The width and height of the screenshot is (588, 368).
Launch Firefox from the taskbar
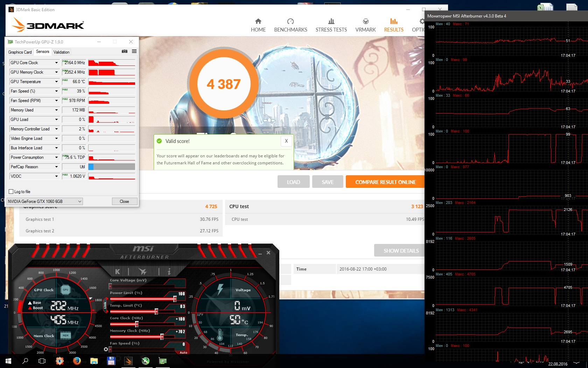pyautogui.click(x=77, y=361)
